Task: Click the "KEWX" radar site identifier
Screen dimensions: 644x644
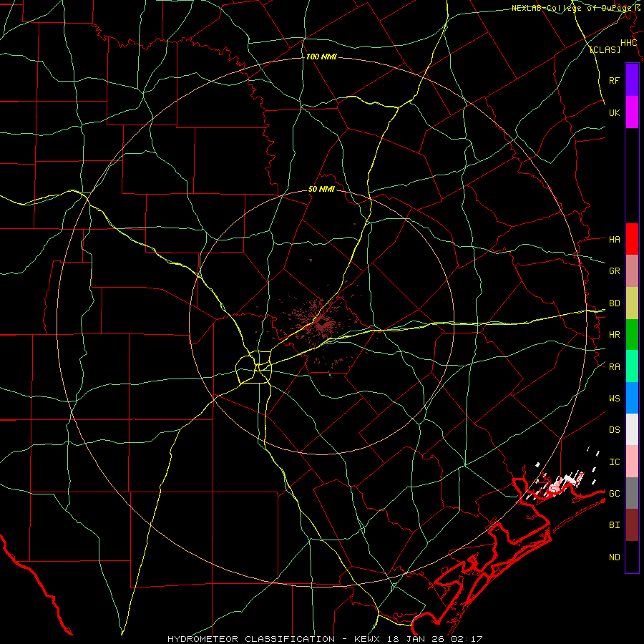Action: point(369,639)
